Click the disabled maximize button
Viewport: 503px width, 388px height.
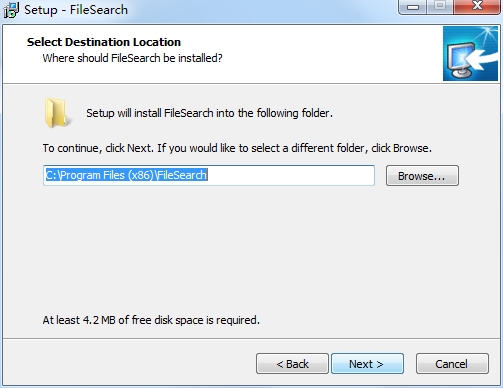click(440, 7)
